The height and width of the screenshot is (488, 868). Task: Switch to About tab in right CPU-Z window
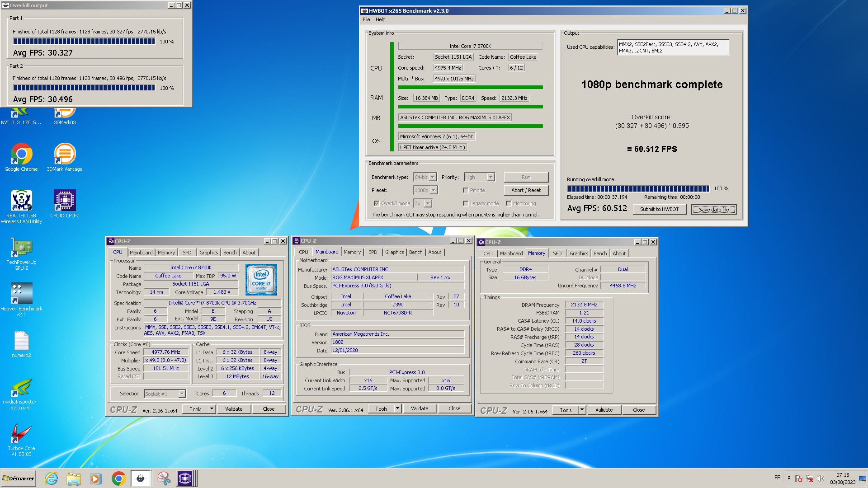point(619,253)
